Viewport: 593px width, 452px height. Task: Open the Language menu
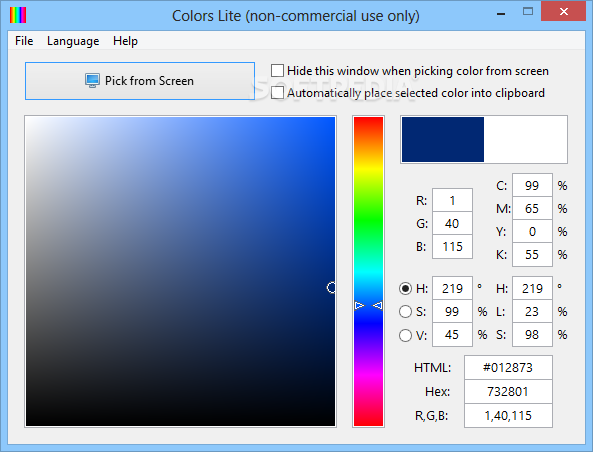73,41
